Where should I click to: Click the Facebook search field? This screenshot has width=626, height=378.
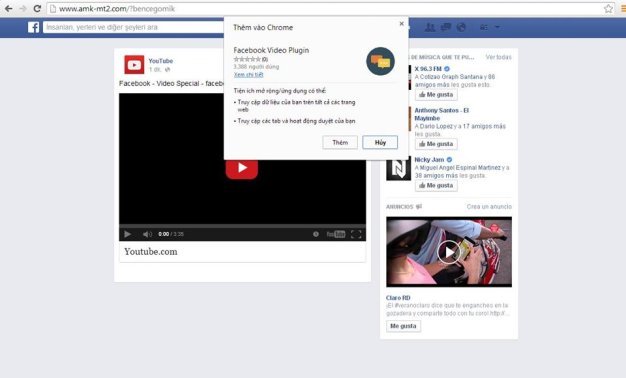(133, 27)
